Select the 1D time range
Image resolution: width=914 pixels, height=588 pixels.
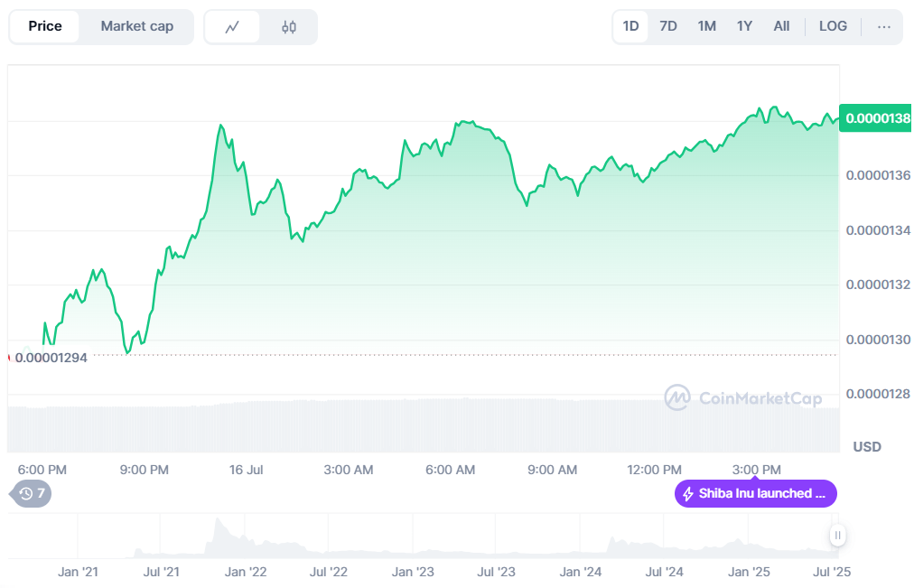630,26
